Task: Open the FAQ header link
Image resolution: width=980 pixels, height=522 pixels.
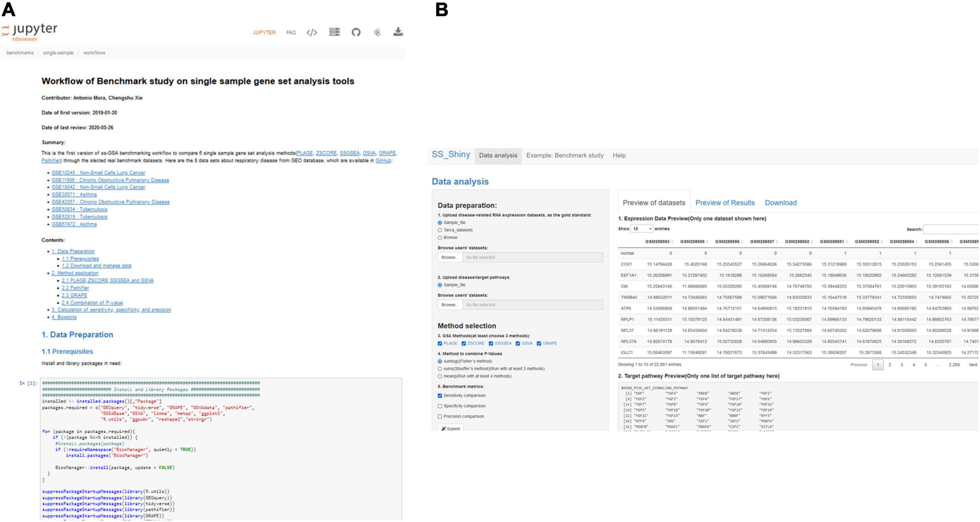Action: [291, 33]
